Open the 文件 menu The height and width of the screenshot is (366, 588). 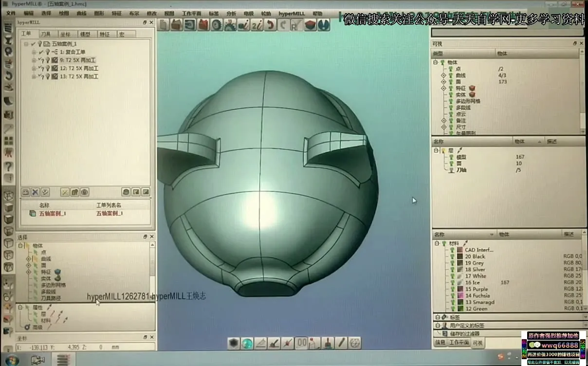(x=10, y=13)
